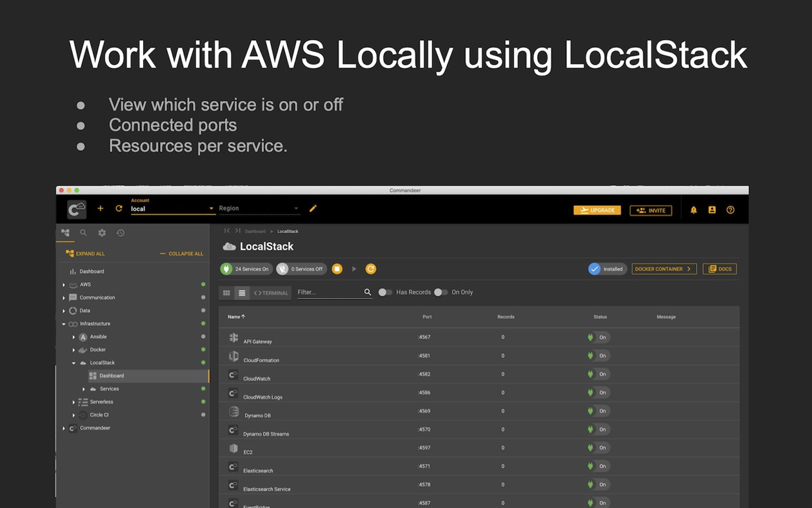Click the plus add account icon
Image resolution: width=812 pixels, height=508 pixels.
coord(100,208)
